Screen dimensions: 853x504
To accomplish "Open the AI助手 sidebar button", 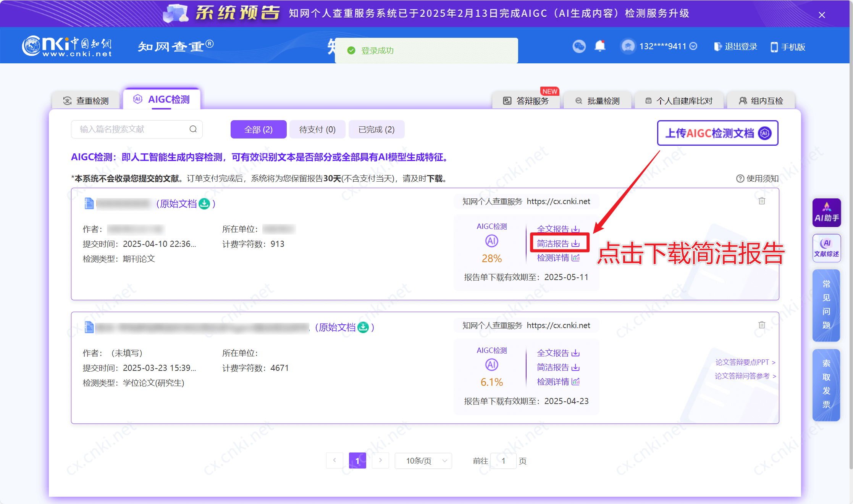I will [x=827, y=213].
